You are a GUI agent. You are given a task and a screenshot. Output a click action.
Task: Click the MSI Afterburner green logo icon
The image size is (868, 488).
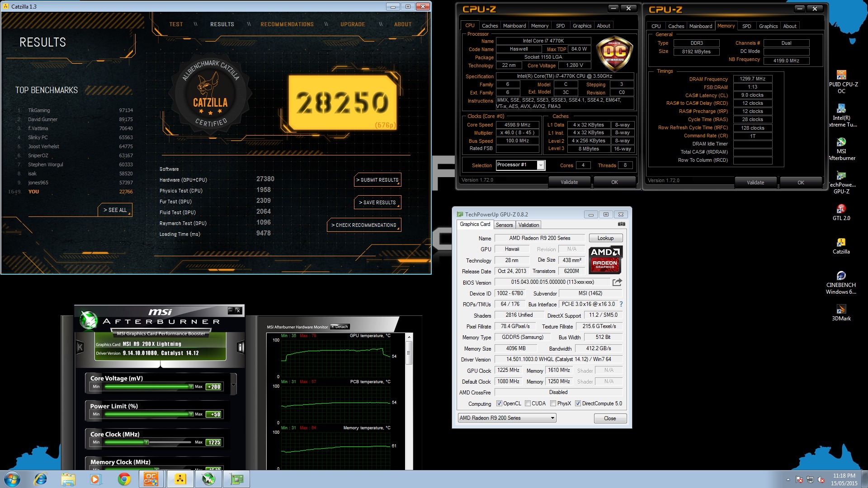(x=88, y=319)
